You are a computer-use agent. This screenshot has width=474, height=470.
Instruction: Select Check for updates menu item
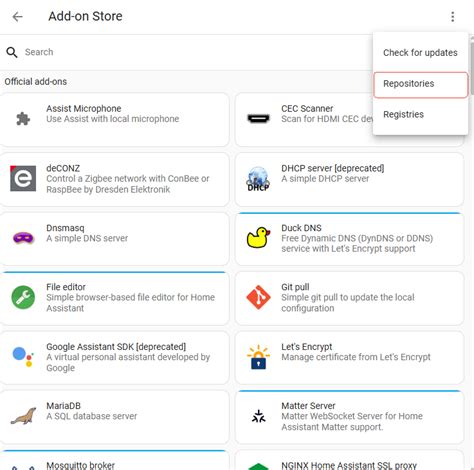[420, 53]
